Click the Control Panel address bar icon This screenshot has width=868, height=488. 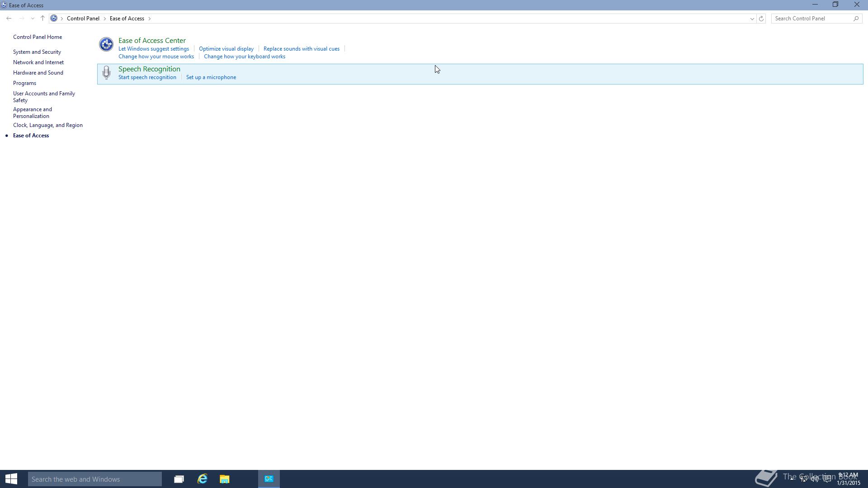click(x=54, y=19)
